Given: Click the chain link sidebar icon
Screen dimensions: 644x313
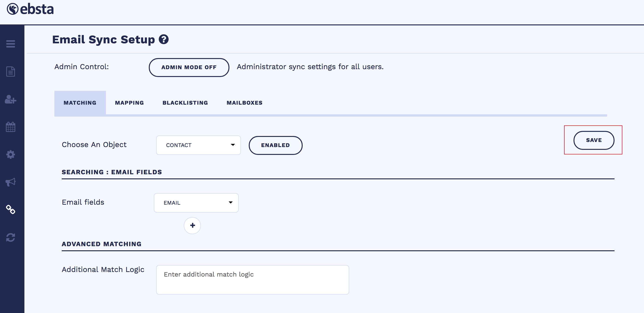Looking at the screenshot, I should [x=11, y=210].
